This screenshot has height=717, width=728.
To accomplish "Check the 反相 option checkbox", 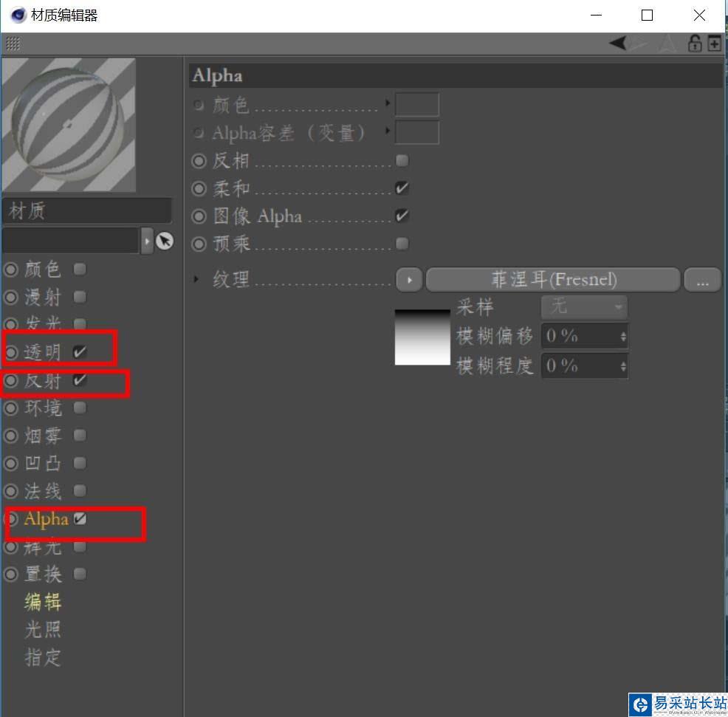I will (402, 160).
